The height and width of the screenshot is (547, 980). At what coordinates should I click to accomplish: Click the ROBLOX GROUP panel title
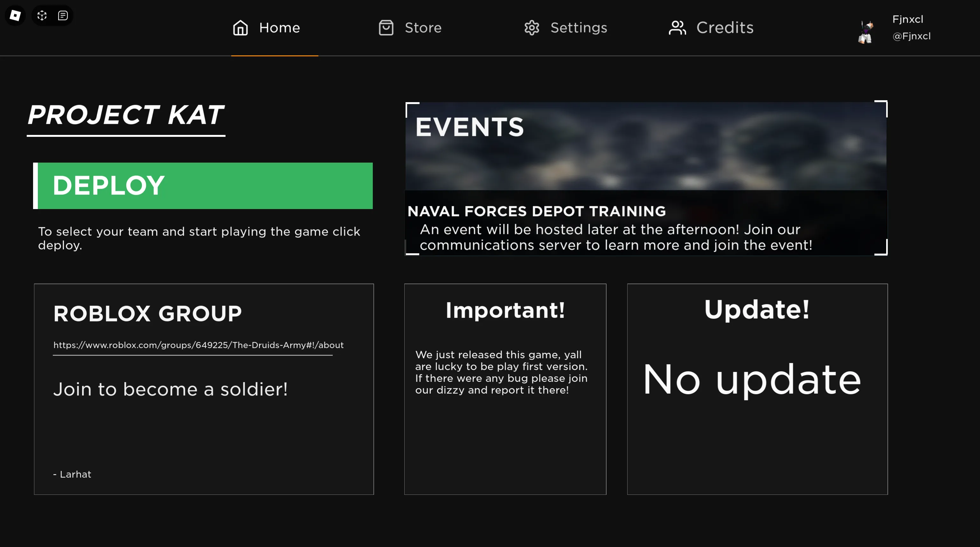pos(147,313)
